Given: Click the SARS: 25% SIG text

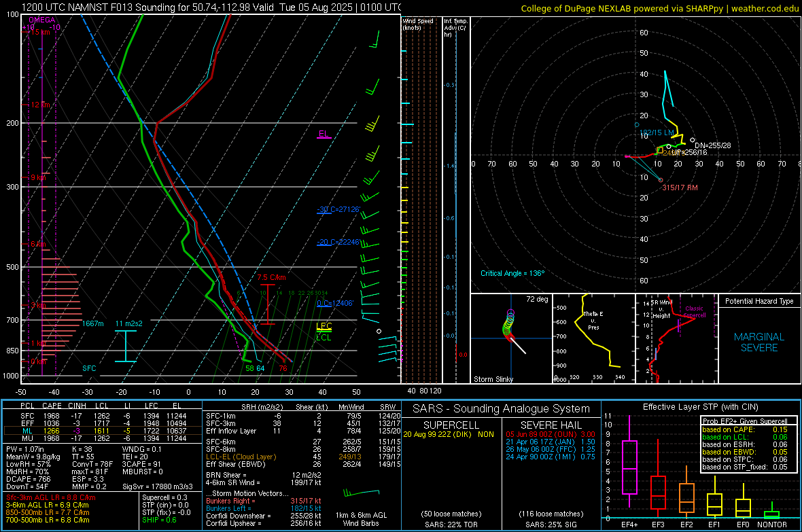Looking at the screenshot, I should pos(551,525).
